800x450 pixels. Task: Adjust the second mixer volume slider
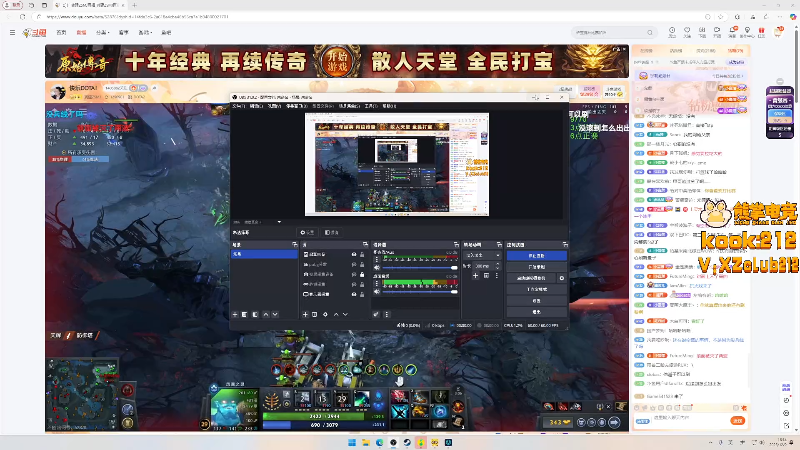pyautogui.click(x=420, y=291)
